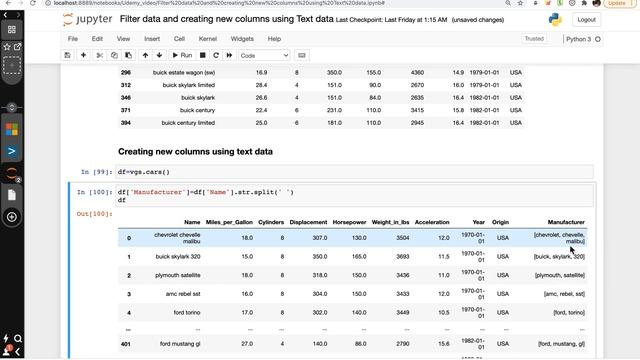
Task: Click the Logout button
Action: (x=587, y=20)
